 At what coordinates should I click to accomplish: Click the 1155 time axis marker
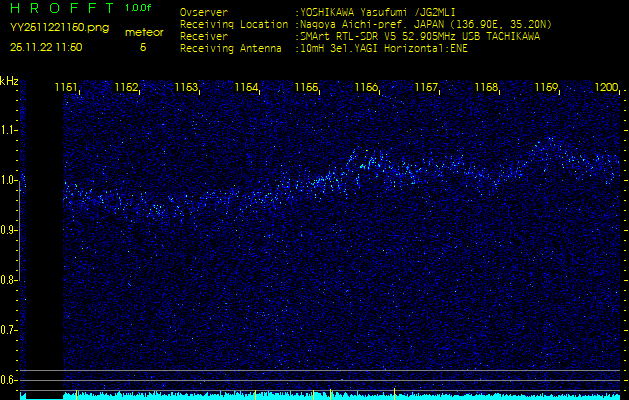306,88
